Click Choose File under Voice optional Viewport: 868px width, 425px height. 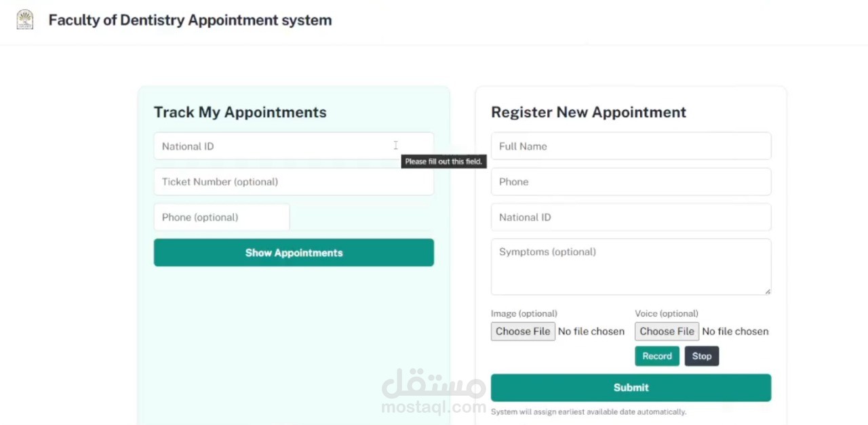667,331
